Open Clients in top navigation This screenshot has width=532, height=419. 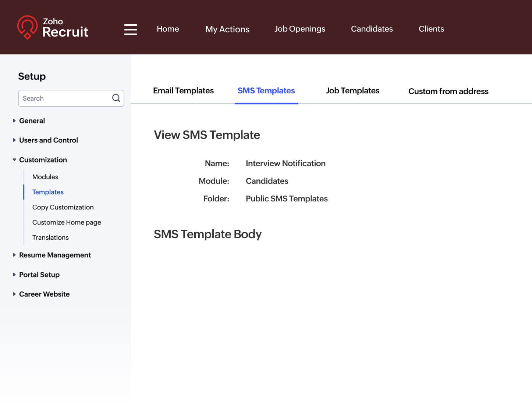(431, 29)
